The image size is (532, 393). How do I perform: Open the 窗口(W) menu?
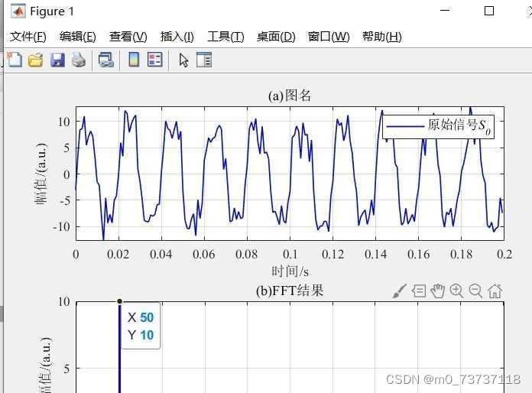click(329, 36)
